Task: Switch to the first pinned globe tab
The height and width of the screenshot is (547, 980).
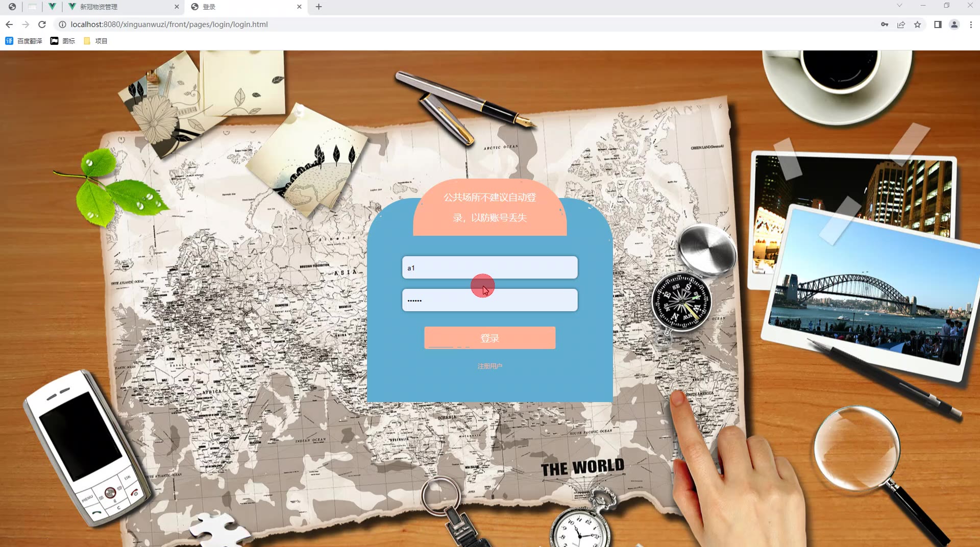Action: [12, 7]
